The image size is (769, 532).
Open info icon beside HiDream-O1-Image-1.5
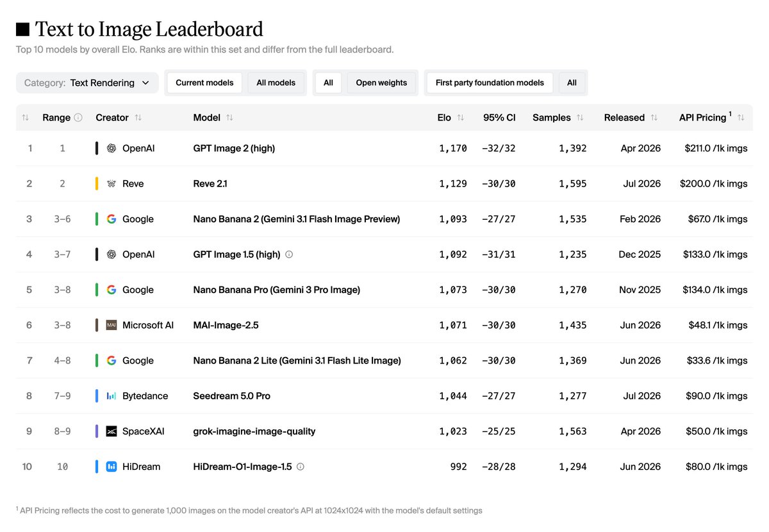point(301,467)
